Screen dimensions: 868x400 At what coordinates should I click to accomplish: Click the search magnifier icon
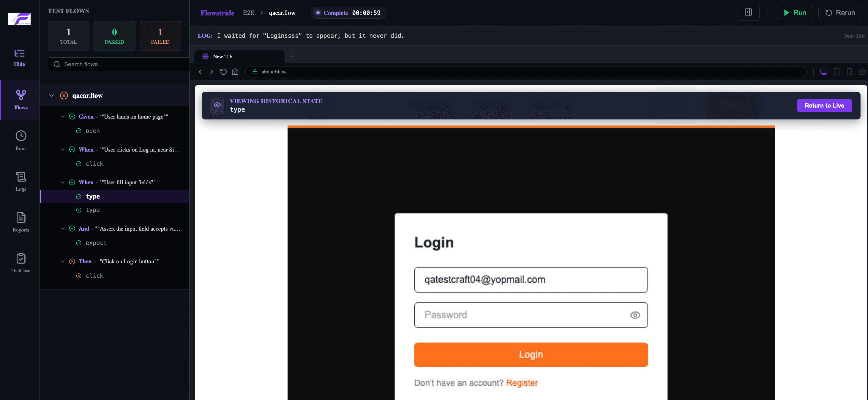coord(57,64)
